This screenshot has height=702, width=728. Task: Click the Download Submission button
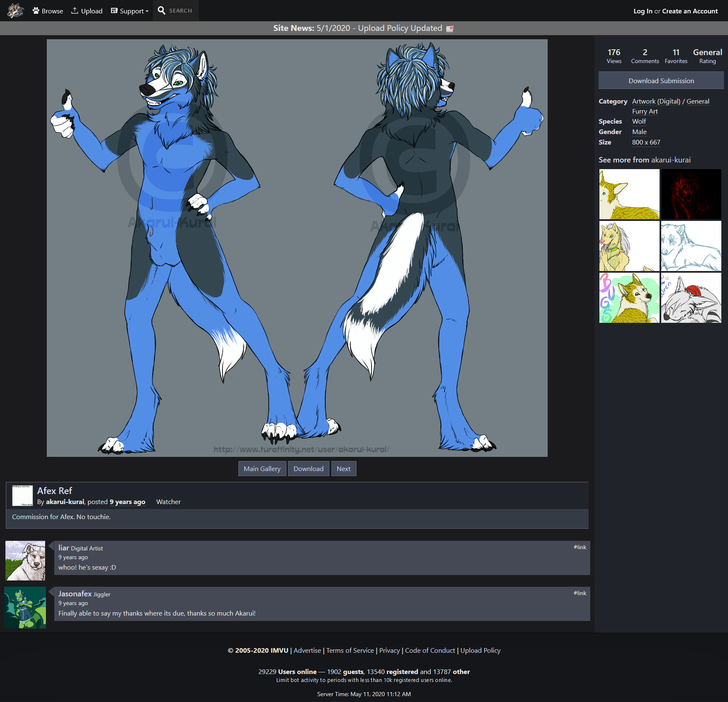661,81
